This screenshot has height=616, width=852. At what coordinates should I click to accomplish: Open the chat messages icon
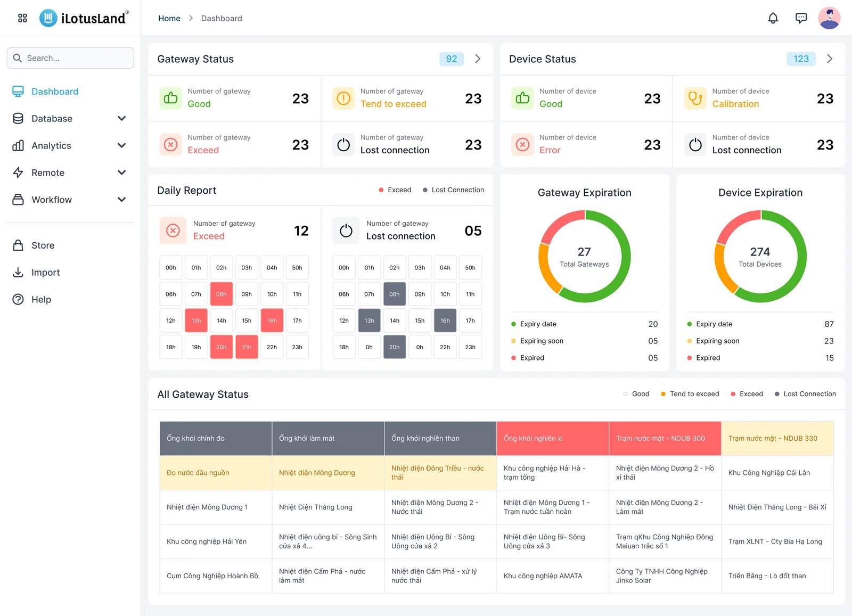(x=801, y=18)
